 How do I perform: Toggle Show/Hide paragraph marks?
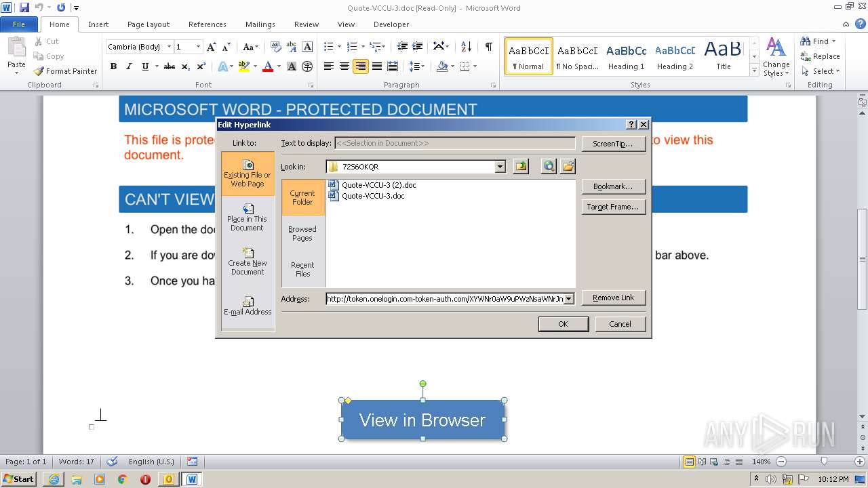[488, 47]
